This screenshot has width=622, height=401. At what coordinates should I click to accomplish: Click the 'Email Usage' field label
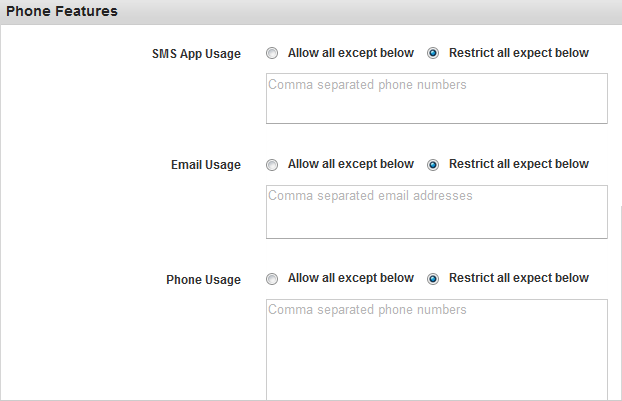click(x=206, y=165)
